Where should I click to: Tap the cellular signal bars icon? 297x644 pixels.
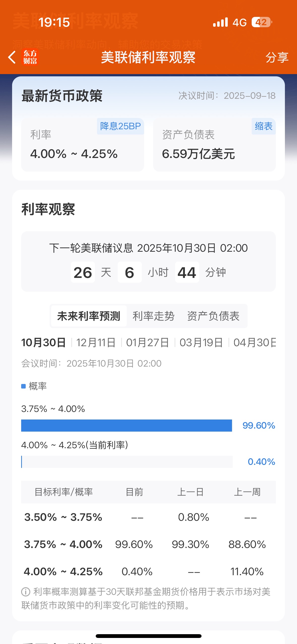(220, 22)
